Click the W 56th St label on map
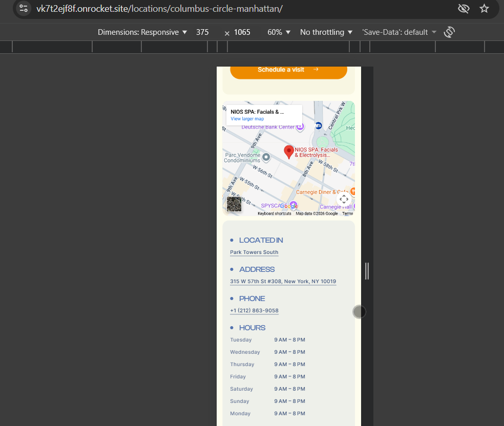The width and height of the screenshot is (504, 426). click(x=262, y=172)
